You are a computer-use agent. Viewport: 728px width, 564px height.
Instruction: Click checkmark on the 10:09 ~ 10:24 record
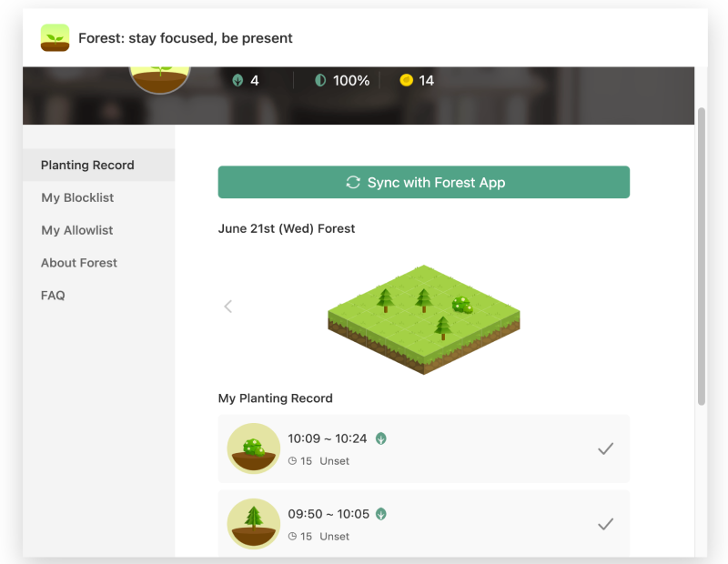pyautogui.click(x=605, y=448)
